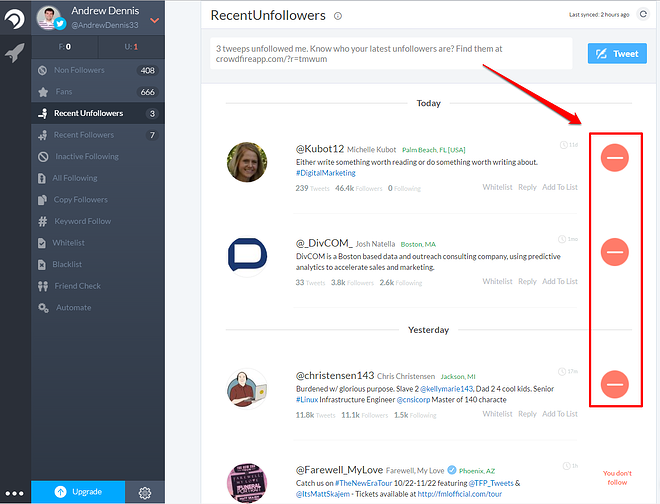Viewport: 660px width, 504px height.
Task: Open Add To List for @_DivCOM_
Action: pyautogui.click(x=560, y=282)
